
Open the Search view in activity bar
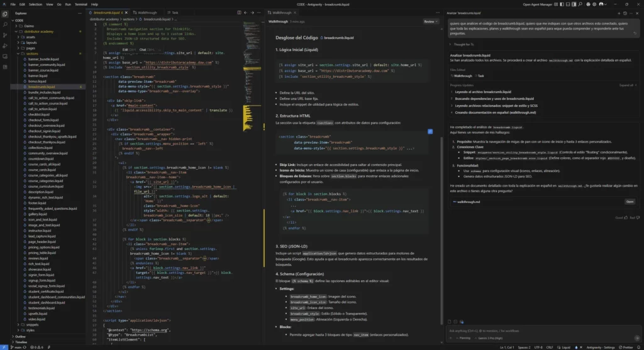[5, 23]
